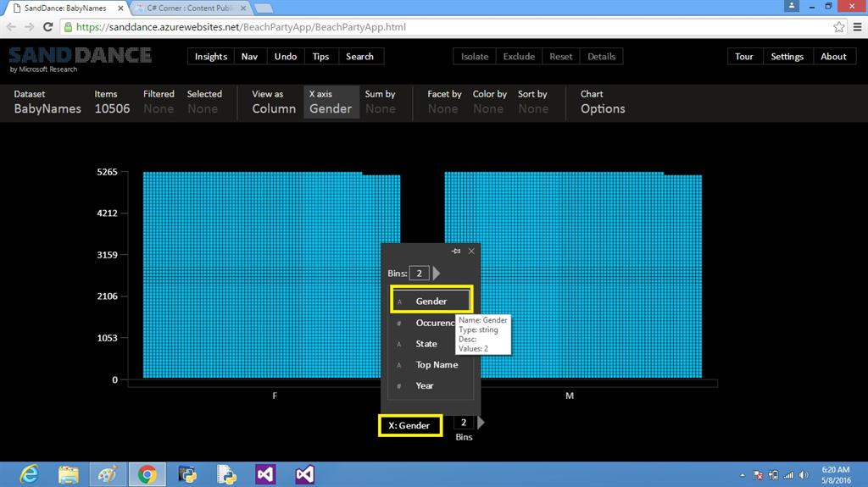Screen dimensions: 868x487
Task: Open the Facet by selector
Action: [444, 102]
